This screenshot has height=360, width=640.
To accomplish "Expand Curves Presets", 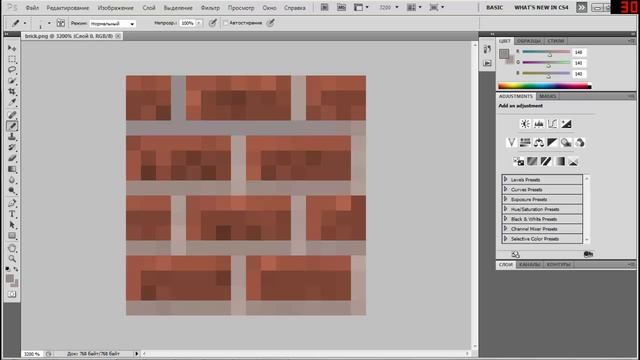I will click(x=506, y=189).
